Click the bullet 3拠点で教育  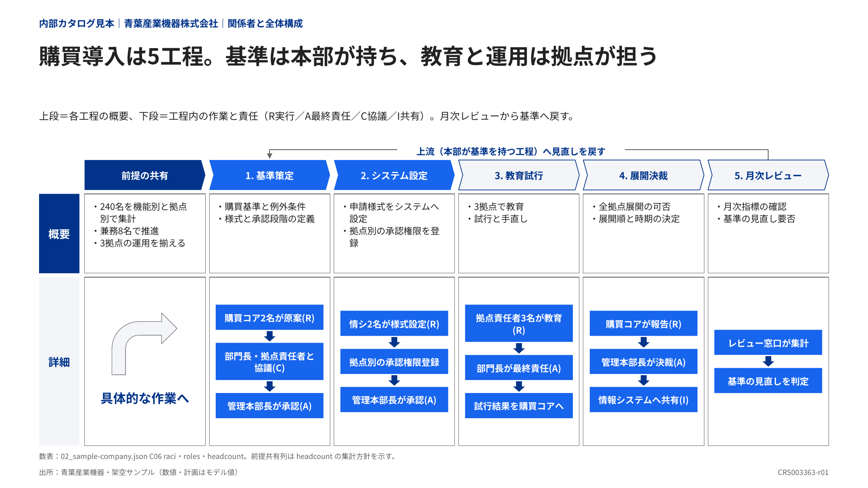tap(496, 206)
